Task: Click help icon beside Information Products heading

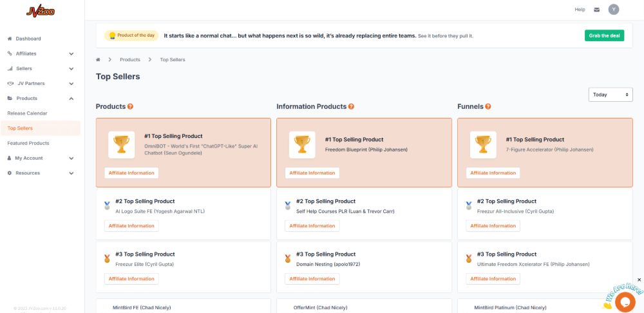Action: click(x=351, y=107)
